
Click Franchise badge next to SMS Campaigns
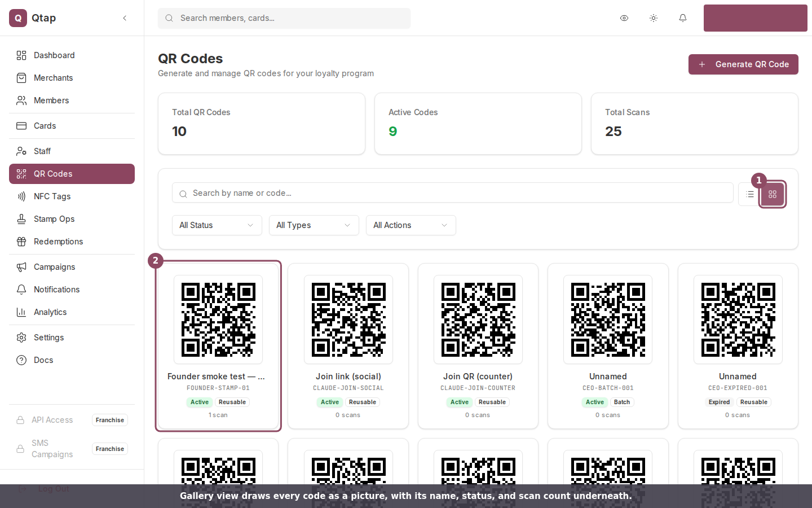(110, 449)
